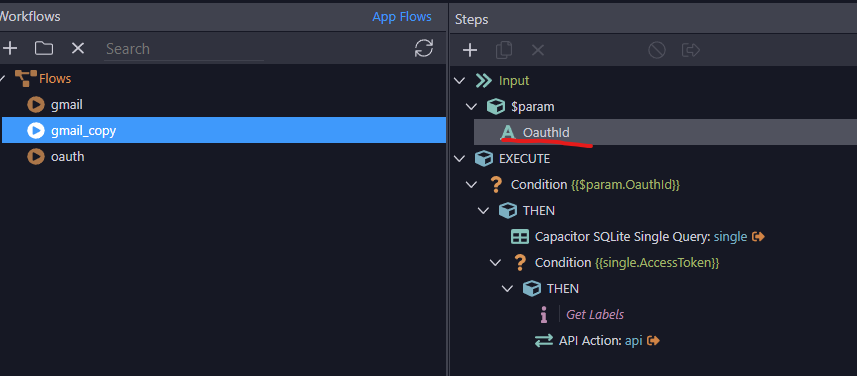Click the gmail flow play icon

(36, 104)
